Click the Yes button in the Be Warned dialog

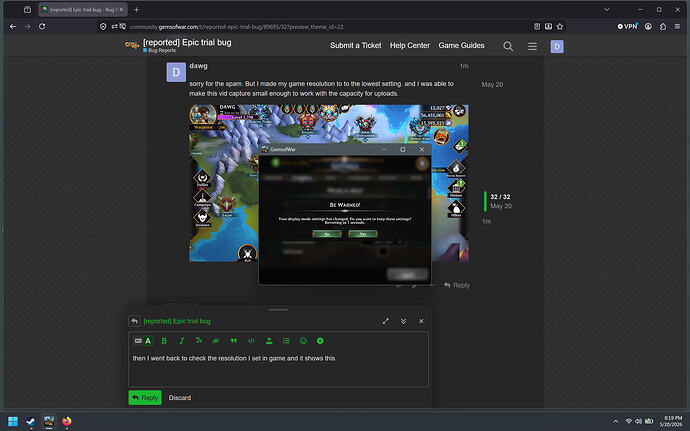(x=363, y=234)
